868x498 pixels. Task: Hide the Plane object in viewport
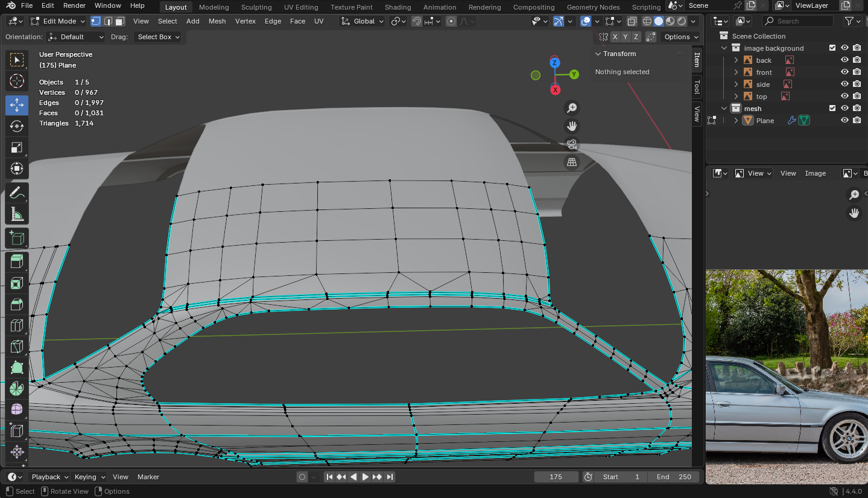tap(844, 121)
